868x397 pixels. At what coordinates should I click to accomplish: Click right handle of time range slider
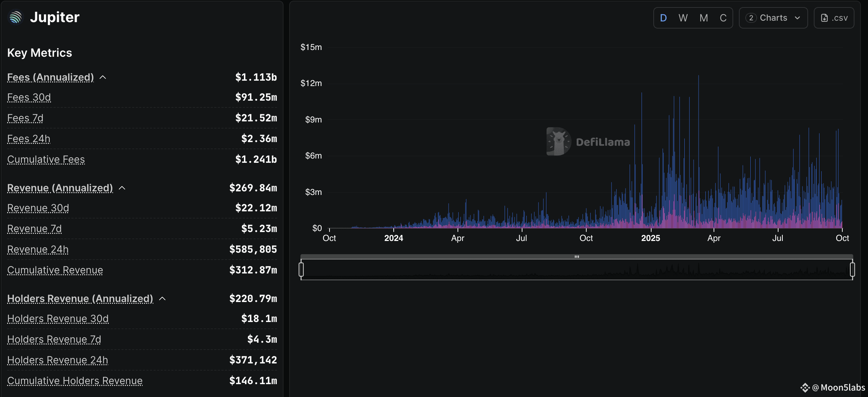(x=852, y=270)
